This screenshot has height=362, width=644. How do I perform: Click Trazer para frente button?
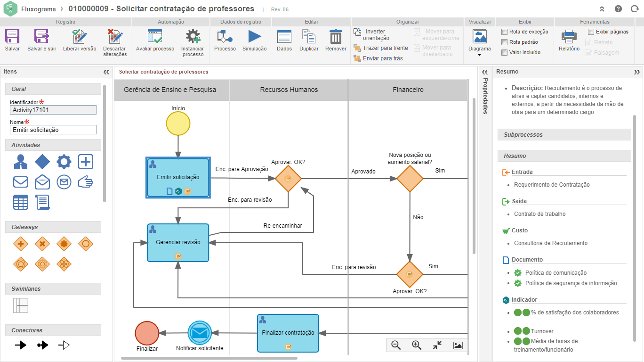(x=381, y=48)
